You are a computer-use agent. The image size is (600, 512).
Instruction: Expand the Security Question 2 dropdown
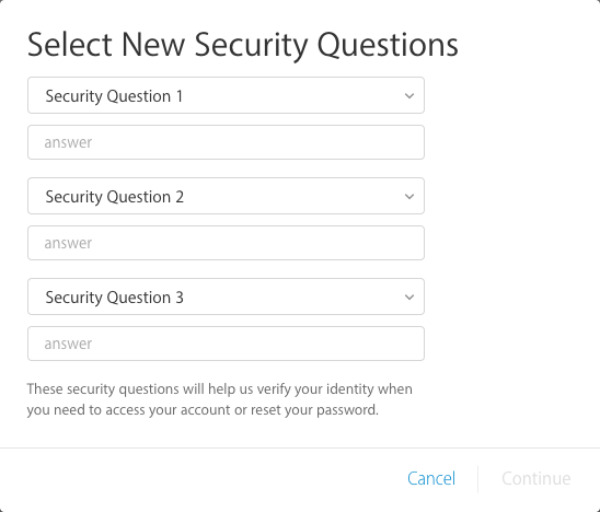pos(226,197)
